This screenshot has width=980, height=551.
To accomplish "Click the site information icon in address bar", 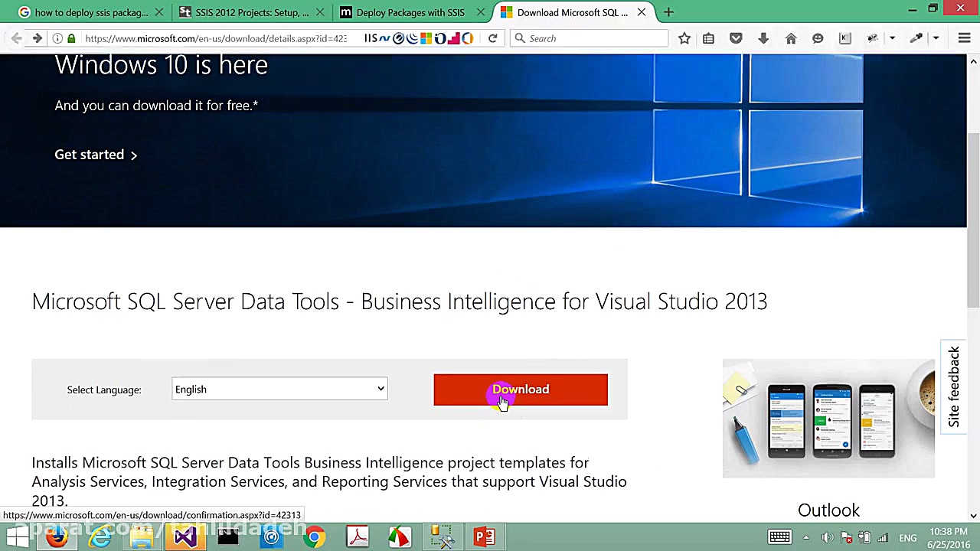I will (x=57, y=38).
